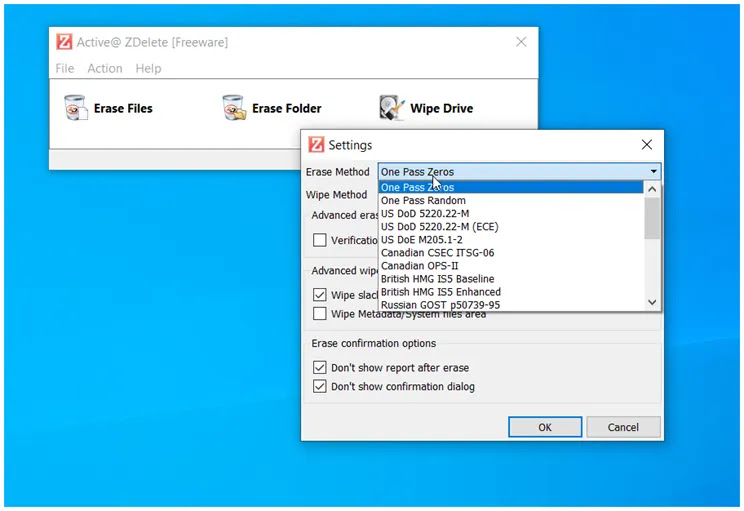Select Canadian OPS-II erase method

(511, 266)
